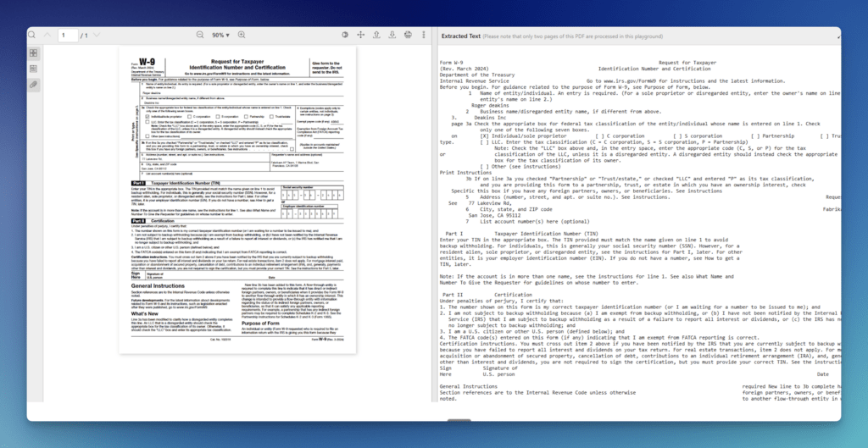Click the upload/open file icon

(x=376, y=36)
